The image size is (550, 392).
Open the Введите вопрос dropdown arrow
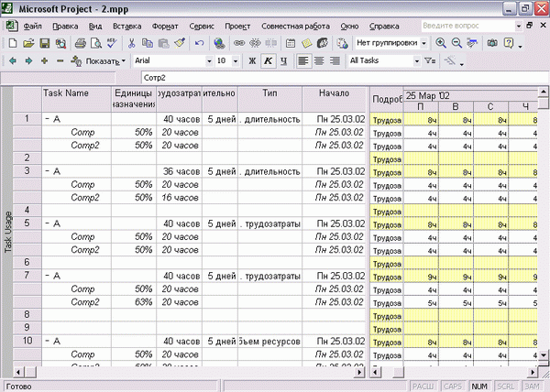[x=519, y=26]
